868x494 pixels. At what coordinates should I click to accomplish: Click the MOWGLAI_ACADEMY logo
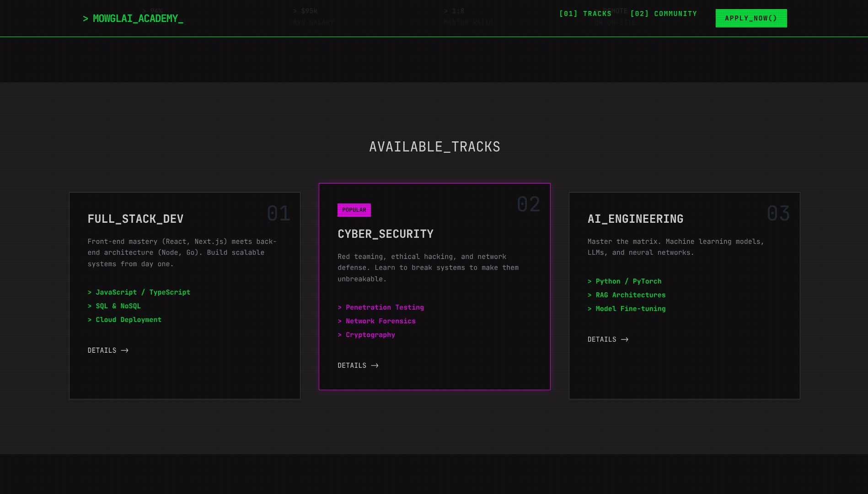133,19
